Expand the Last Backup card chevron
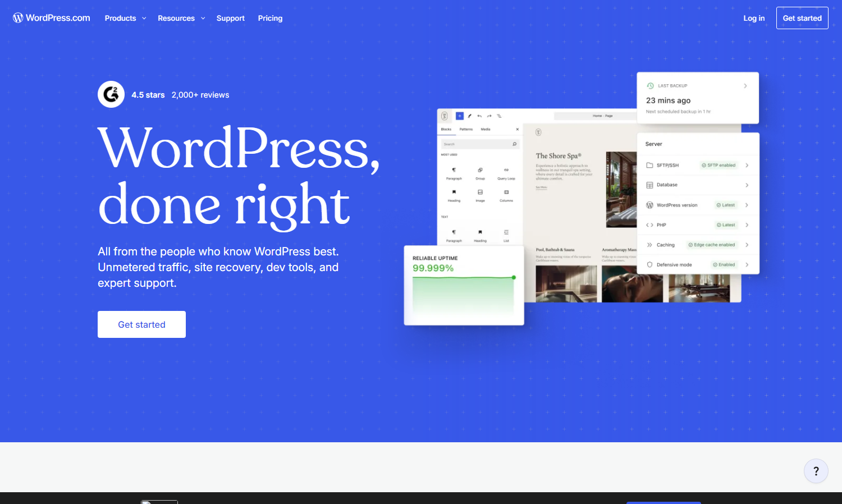This screenshot has width=842, height=504. tap(745, 86)
